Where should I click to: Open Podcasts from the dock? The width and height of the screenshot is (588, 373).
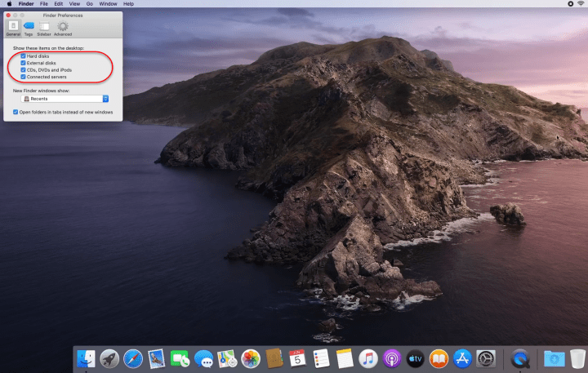pyautogui.click(x=391, y=359)
